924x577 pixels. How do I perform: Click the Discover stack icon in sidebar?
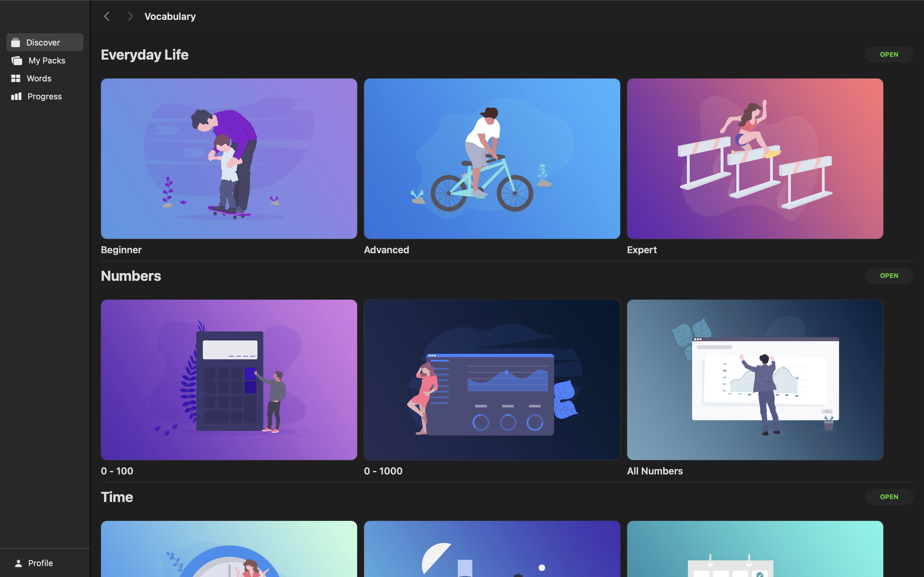pos(16,42)
